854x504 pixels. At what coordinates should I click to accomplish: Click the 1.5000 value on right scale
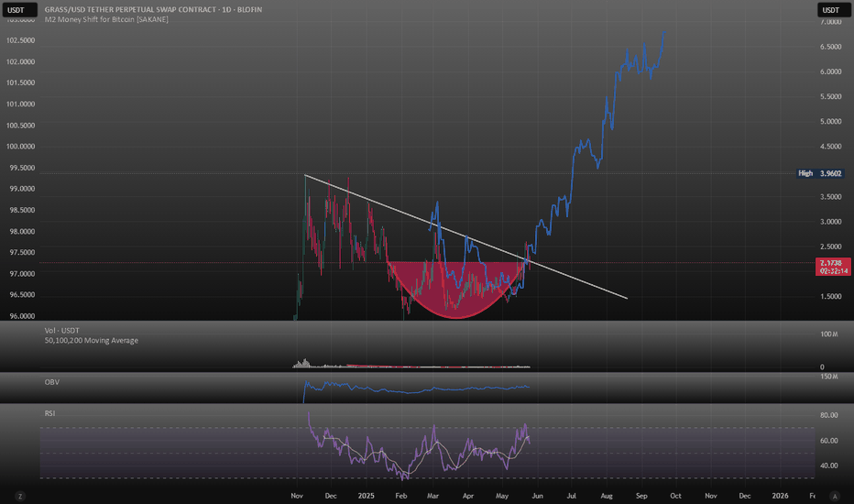click(830, 296)
